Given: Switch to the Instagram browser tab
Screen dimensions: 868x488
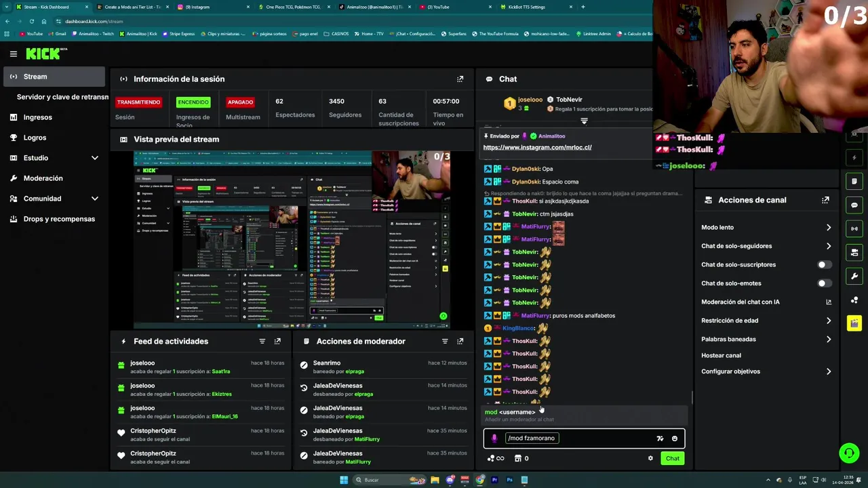Looking at the screenshot, I should 212,7.
